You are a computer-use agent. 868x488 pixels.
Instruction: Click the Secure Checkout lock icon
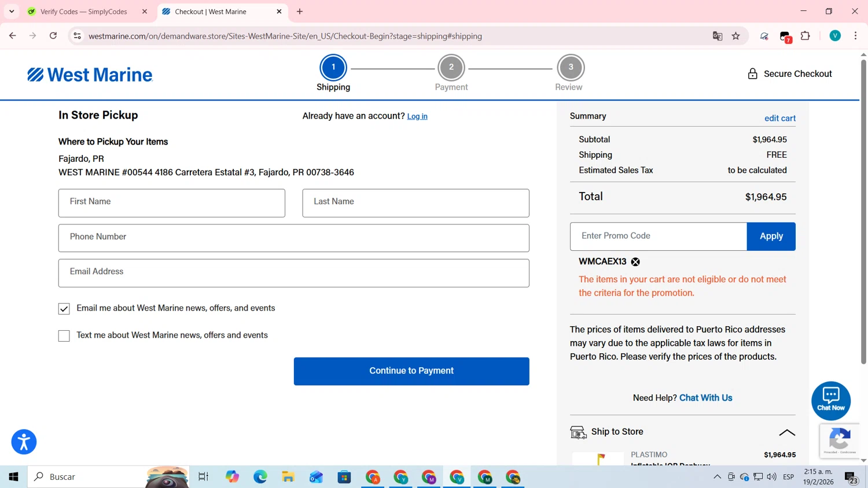(752, 74)
